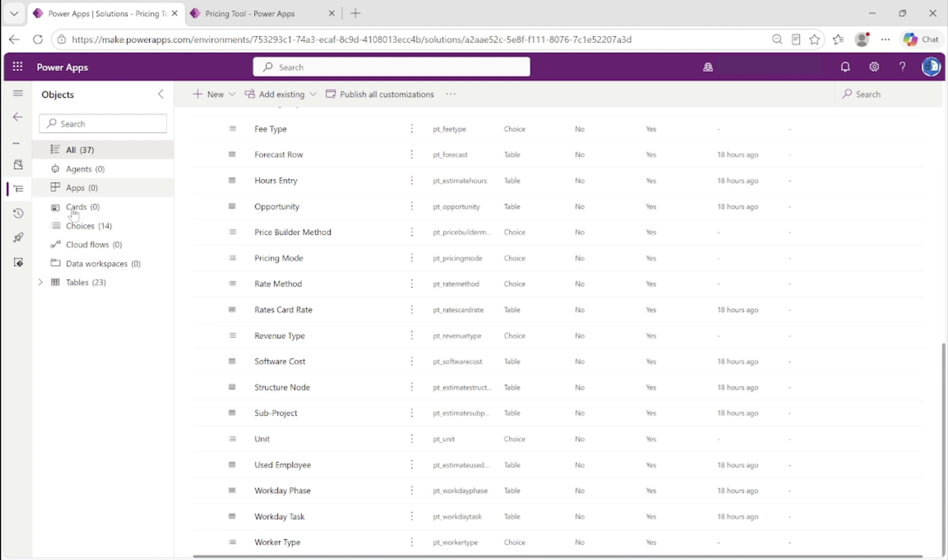The width and height of the screenshot is (948, 560).
Task: Click the New button
Action: [209, 94]
